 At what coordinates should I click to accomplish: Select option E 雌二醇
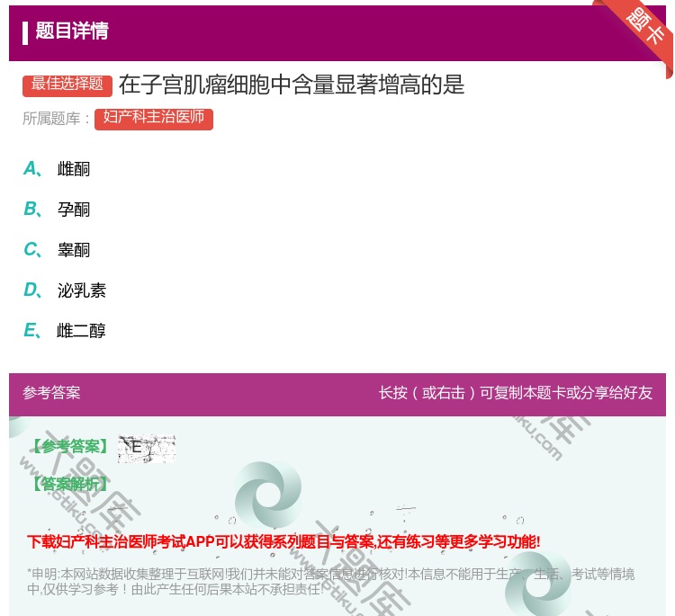(x=65, y=331)
